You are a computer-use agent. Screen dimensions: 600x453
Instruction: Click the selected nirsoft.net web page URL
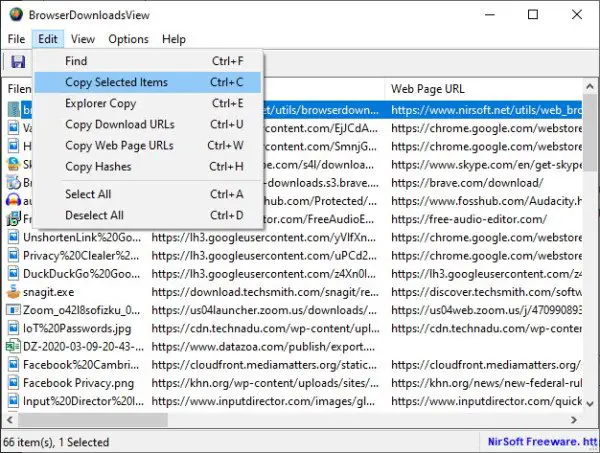point(487,110)
